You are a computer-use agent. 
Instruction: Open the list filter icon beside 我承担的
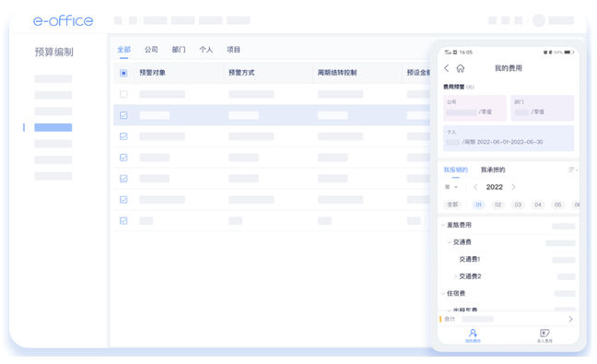(x=572, y=170)
